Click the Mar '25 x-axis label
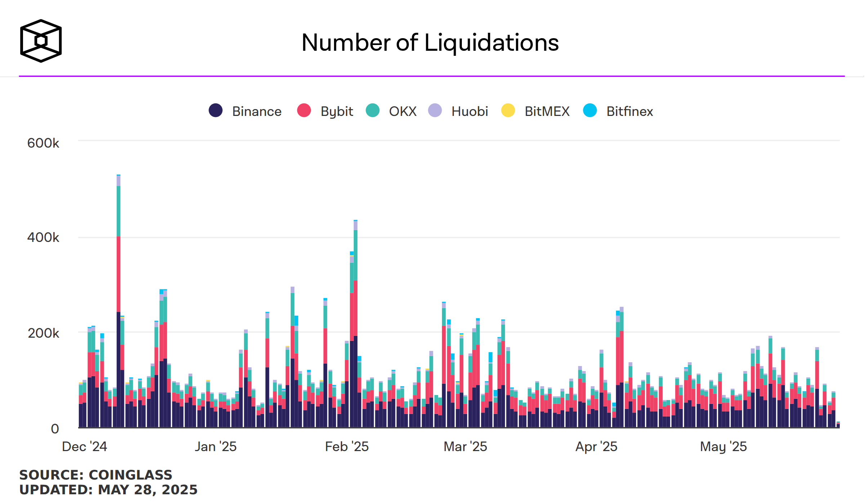Image resolution: width=865 pixels, height=504 pixels. [465, 447]
